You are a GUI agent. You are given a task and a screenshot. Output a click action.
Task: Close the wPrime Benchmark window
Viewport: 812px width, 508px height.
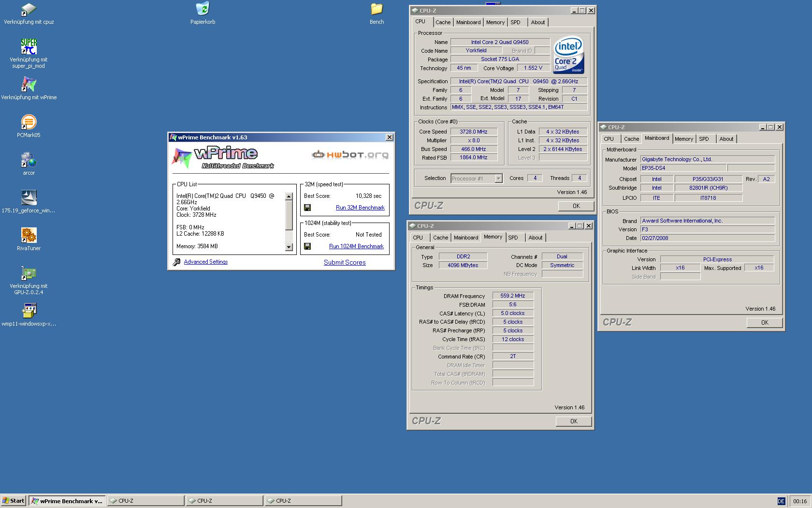[x=389, y=137]
